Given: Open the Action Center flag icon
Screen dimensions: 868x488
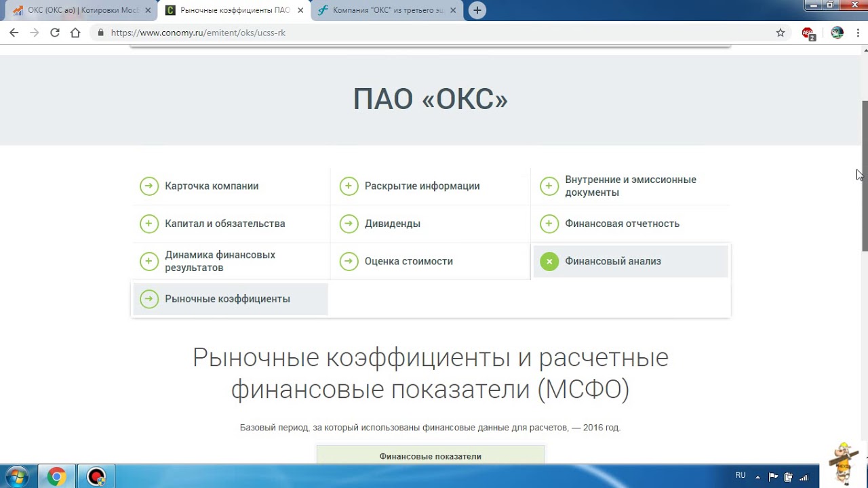Looking at the screenshot, I should point(773,476).
